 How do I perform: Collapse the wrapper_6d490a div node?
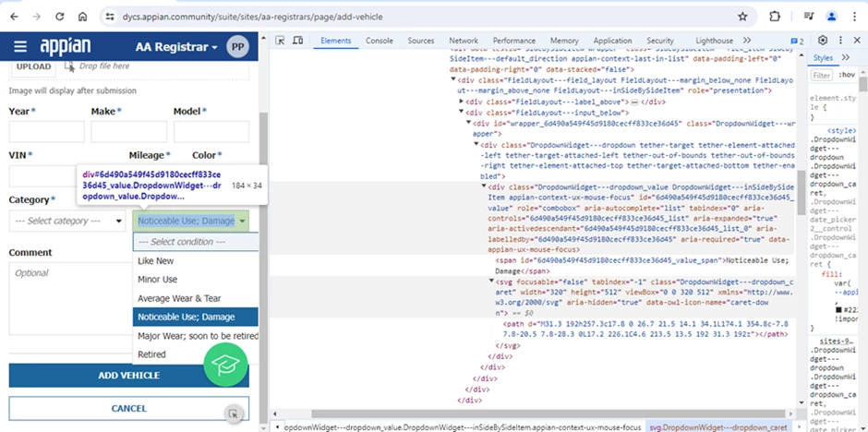click(x=468, y=123)
